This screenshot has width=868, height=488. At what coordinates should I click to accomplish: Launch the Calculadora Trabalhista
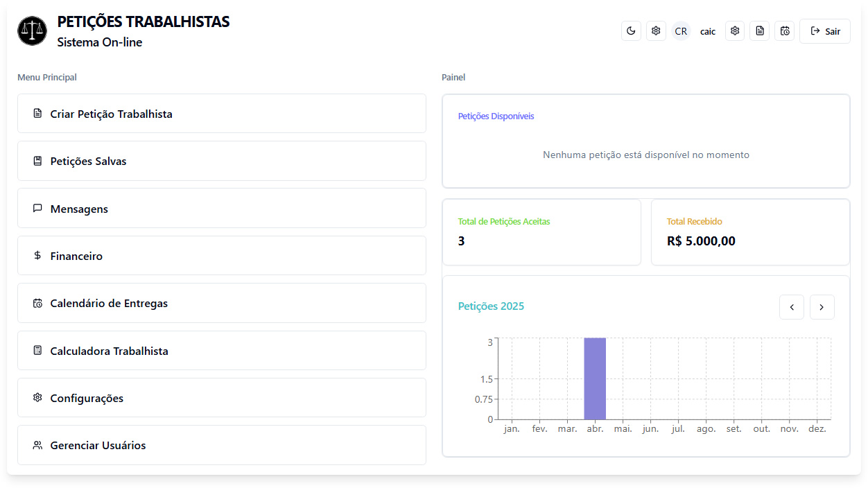[222, 351]
